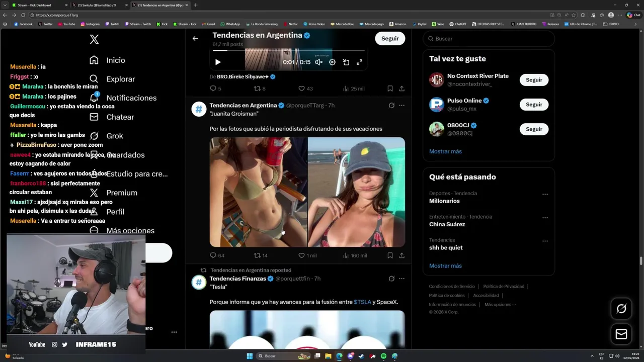Bookmark the Juanita Groisman post

390,255
